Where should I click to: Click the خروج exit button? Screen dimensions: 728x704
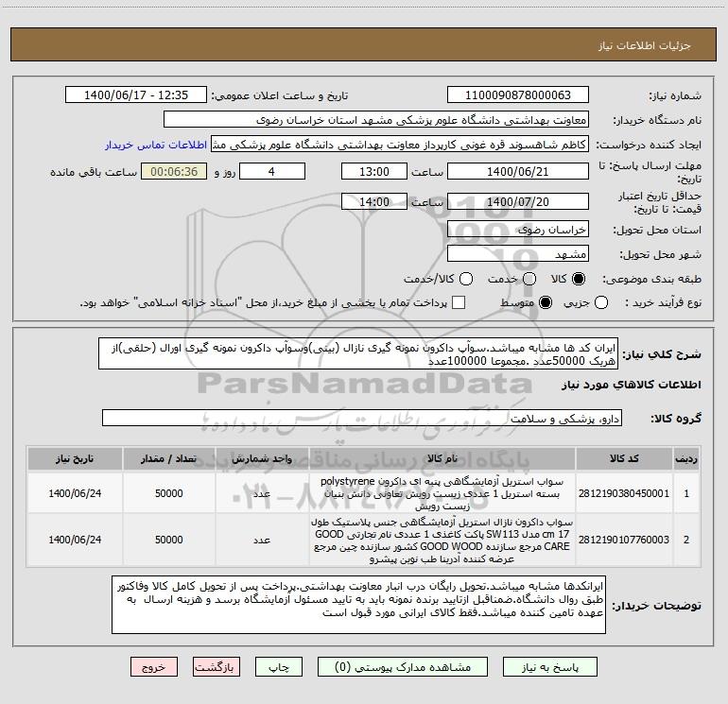pos(154,667)
